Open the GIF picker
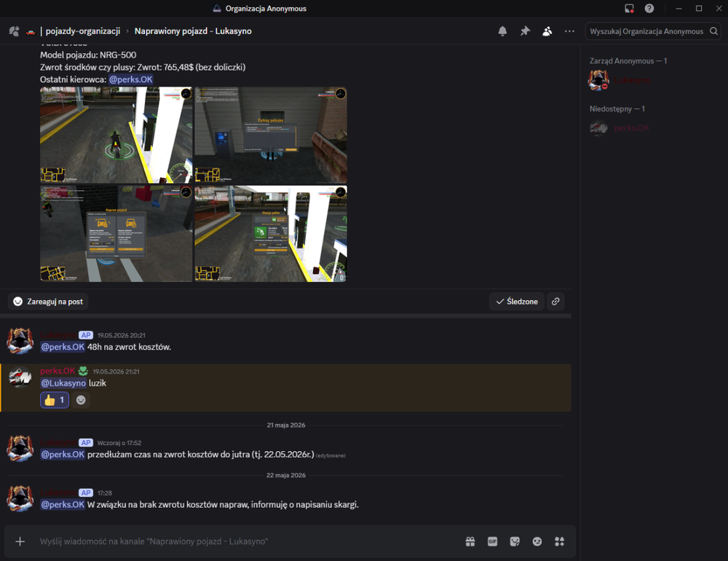This screenshot has width=728, height=561. click(x=493, y=541)
